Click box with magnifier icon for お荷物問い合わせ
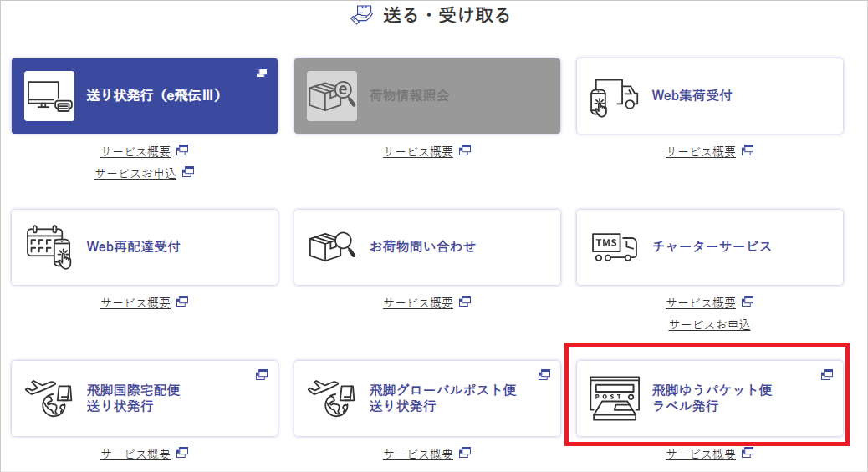 tap(332, 246)
